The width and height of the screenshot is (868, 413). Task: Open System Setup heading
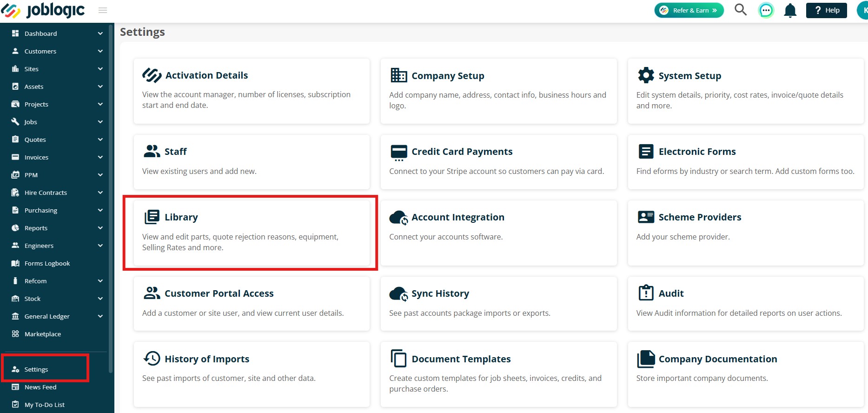click(689, 76)
